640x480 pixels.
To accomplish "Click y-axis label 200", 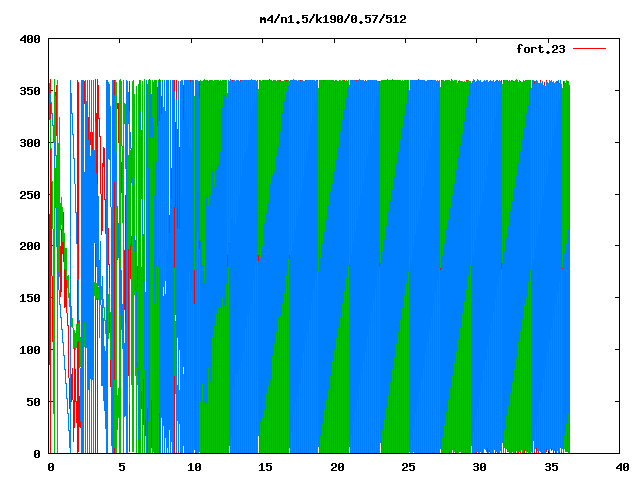I will [30, 246].
